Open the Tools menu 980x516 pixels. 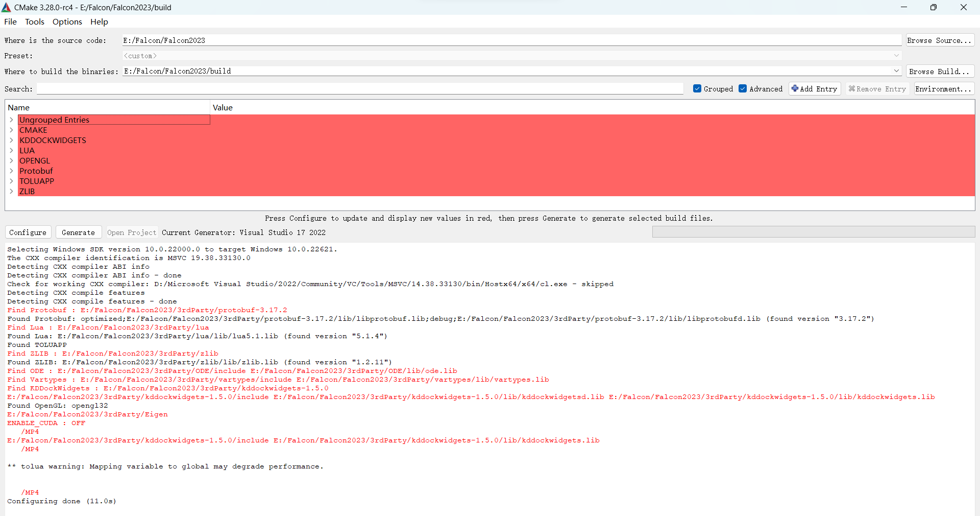click(x=35, y=22)
